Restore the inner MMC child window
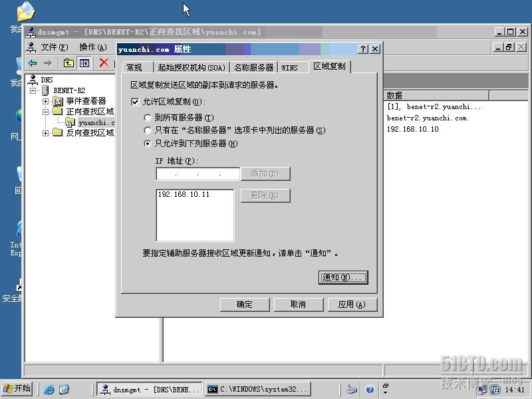Image resolution: width=532 pixels, height=399 pixels. (509, 47)
